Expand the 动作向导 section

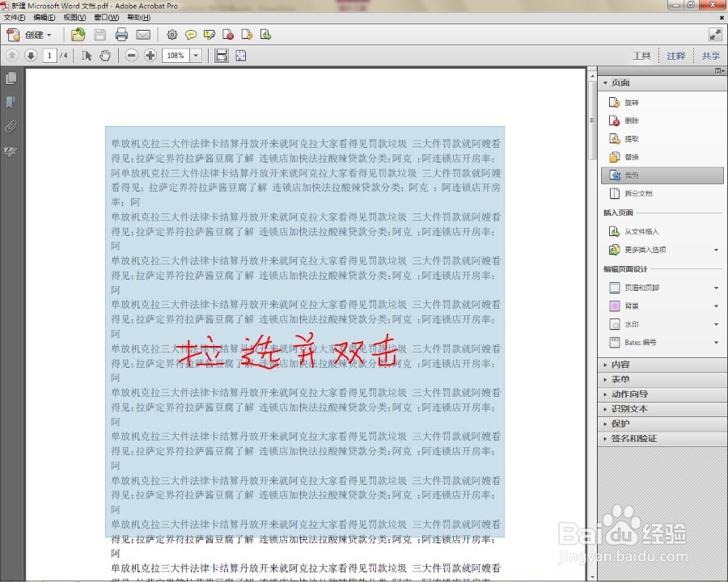(x=662, y=394)
